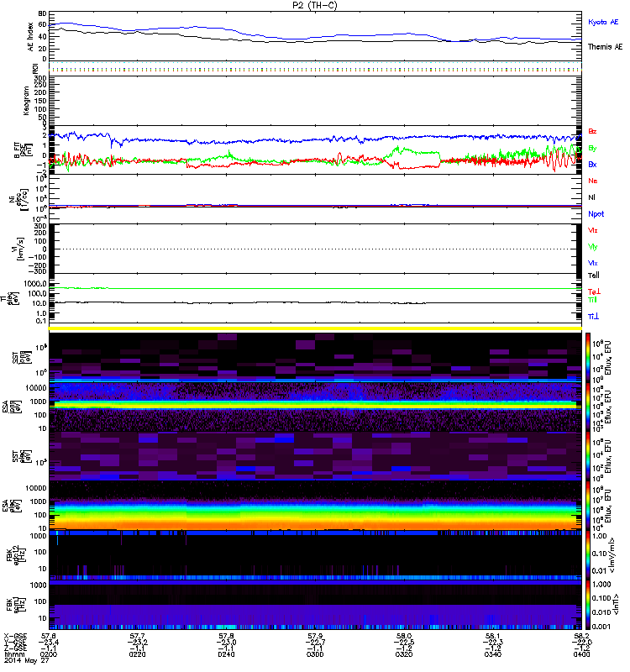Click the X-GSE value "57.7"
Image resolution: width=630 pixels, height=672 pixels.
coord(137,636)
